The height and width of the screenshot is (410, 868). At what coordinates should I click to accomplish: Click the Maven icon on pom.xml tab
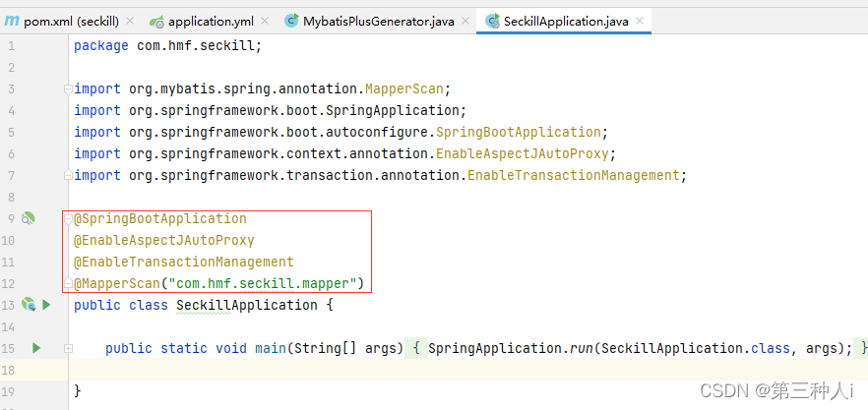click(x=12, y=21)
